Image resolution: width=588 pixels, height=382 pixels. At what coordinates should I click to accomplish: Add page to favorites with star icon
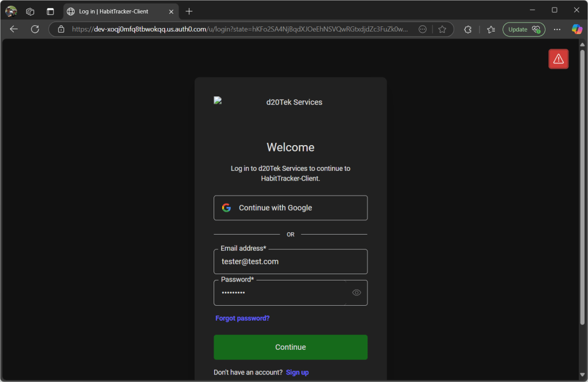[442, 29]
